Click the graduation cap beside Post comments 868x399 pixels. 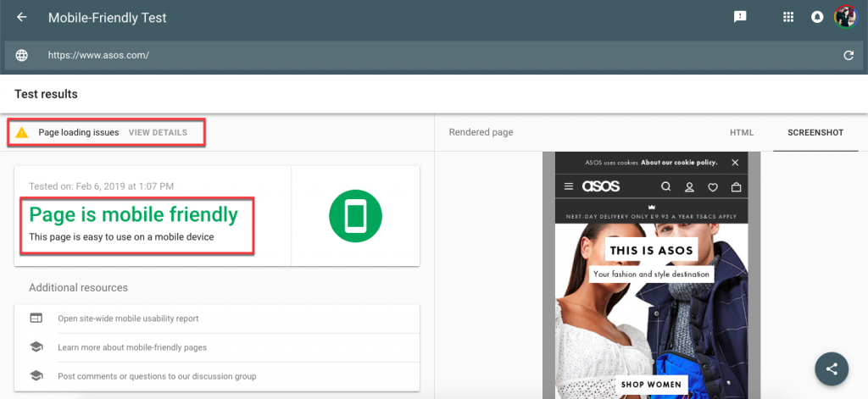[x=36, y=376]
